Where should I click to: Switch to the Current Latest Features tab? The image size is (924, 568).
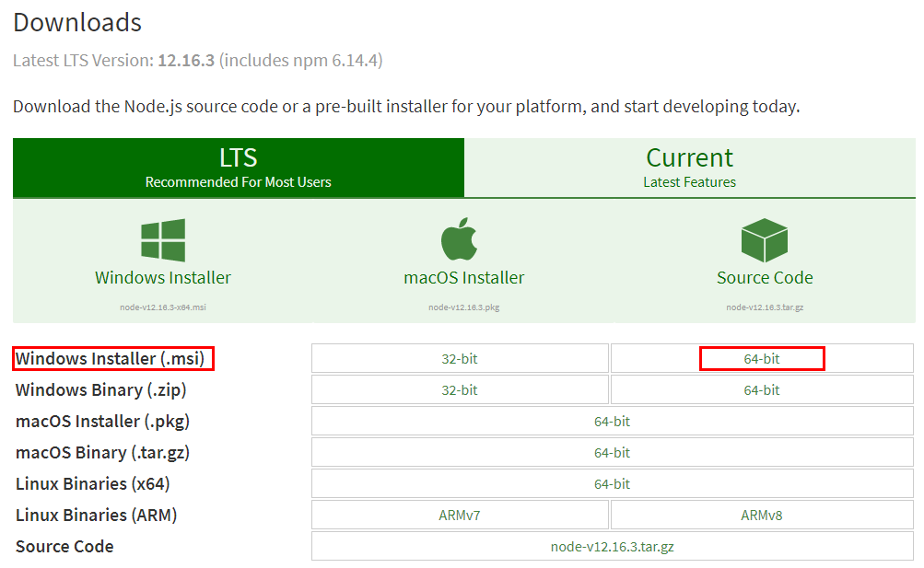[x=689, y=168]
